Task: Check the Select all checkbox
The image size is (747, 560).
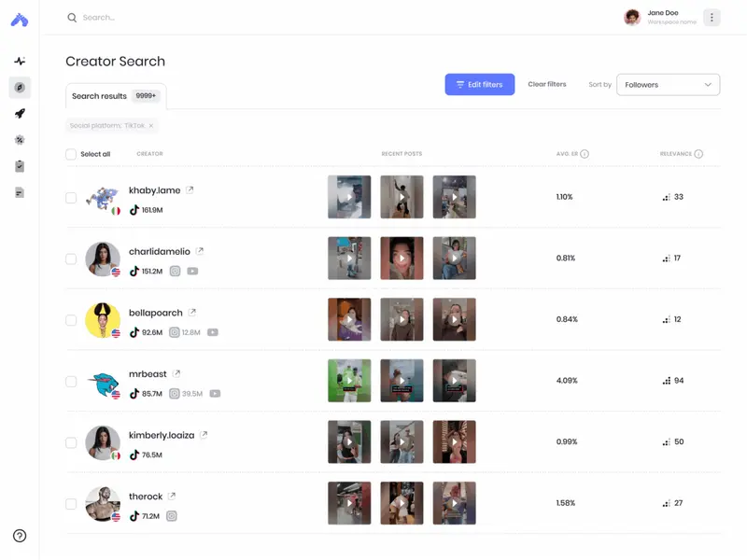Action: pos(71,154)
